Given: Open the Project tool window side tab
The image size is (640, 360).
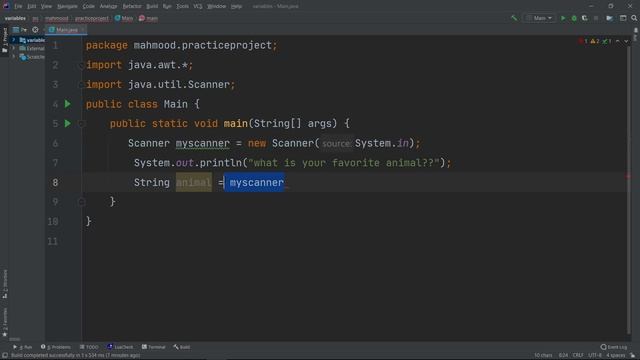Looking at the screenshot, I should point(4,40).
